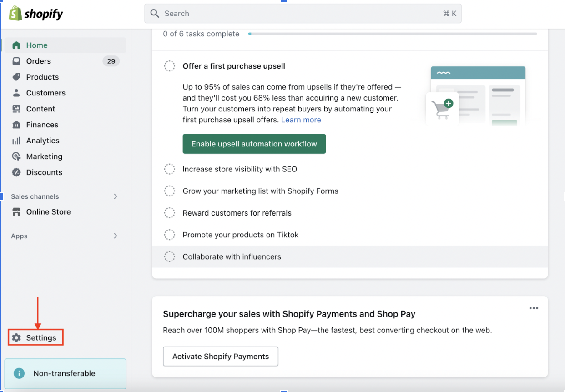
Task: Click the Non-transferable banner
Action: 65,374
